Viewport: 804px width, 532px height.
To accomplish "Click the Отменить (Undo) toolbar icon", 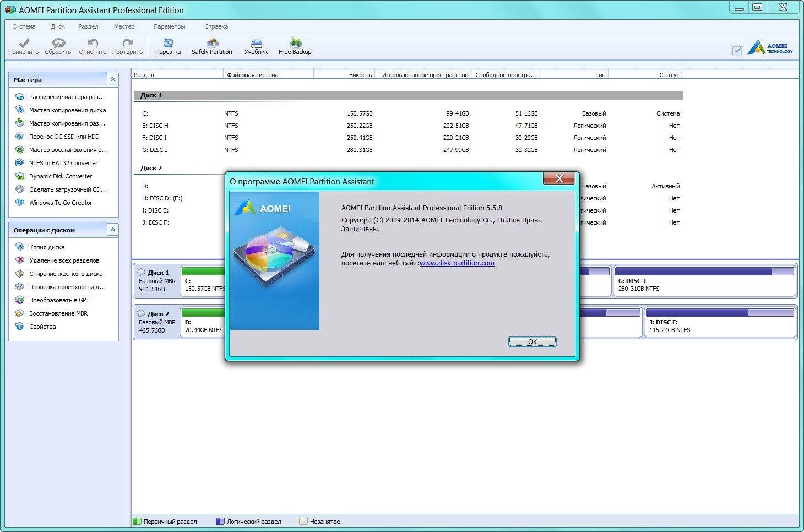I will [93, 46].
